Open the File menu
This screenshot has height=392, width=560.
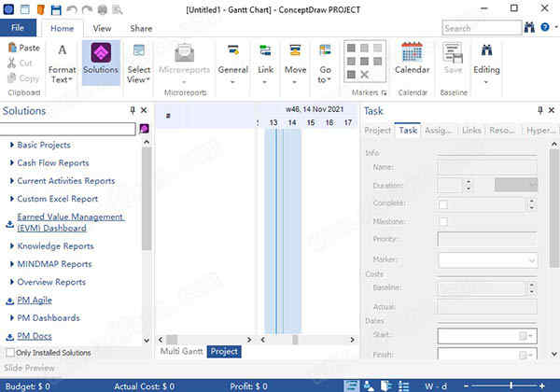click(18, 27)
